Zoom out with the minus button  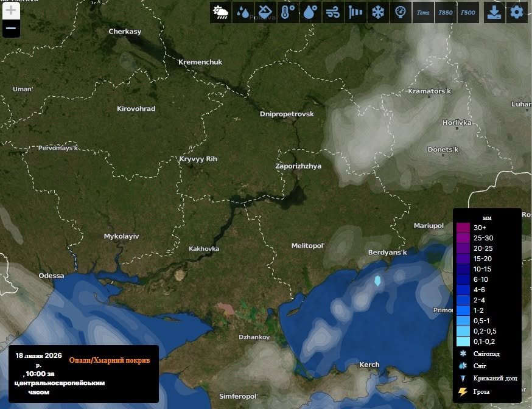(11, 28)
